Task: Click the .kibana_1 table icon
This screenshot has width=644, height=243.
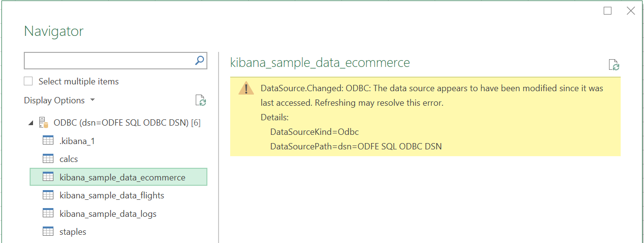Action: point(48,141)
